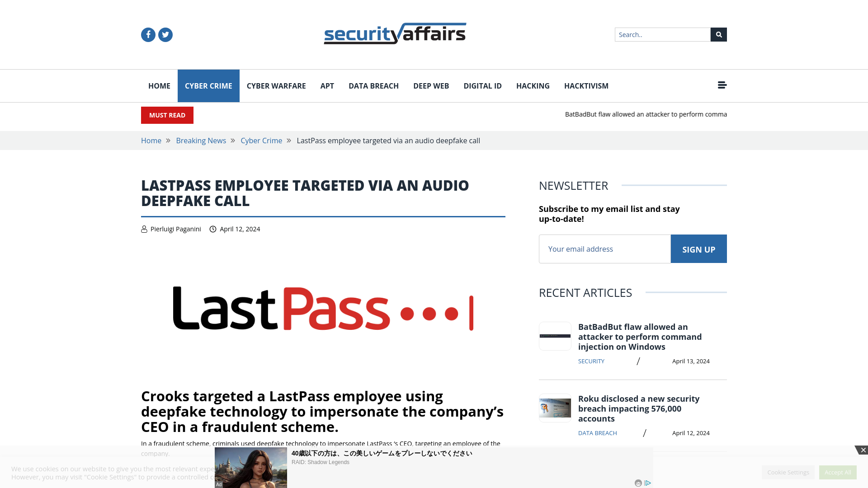The height and width of the screenshot is (488, 868).
Task: Click the SIGN UP newsletter button
Action: pos(698,249)
